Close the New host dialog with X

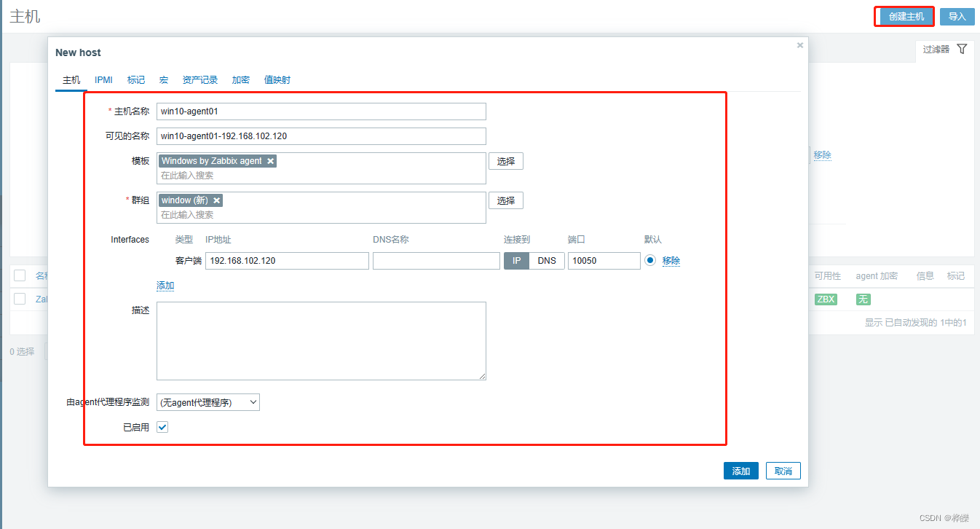800,45
